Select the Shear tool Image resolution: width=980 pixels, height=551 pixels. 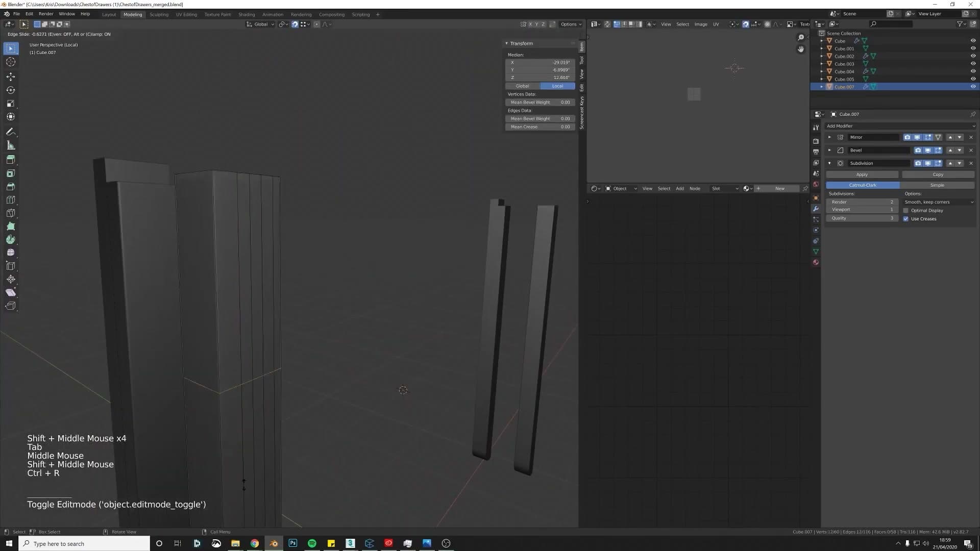pos(11,292)
